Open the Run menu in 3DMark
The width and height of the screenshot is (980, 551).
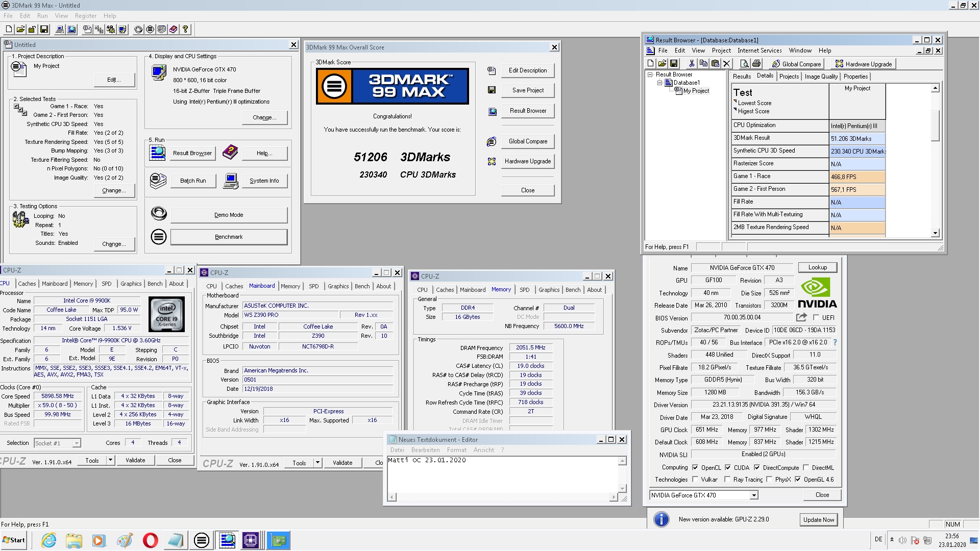point(42,16)
